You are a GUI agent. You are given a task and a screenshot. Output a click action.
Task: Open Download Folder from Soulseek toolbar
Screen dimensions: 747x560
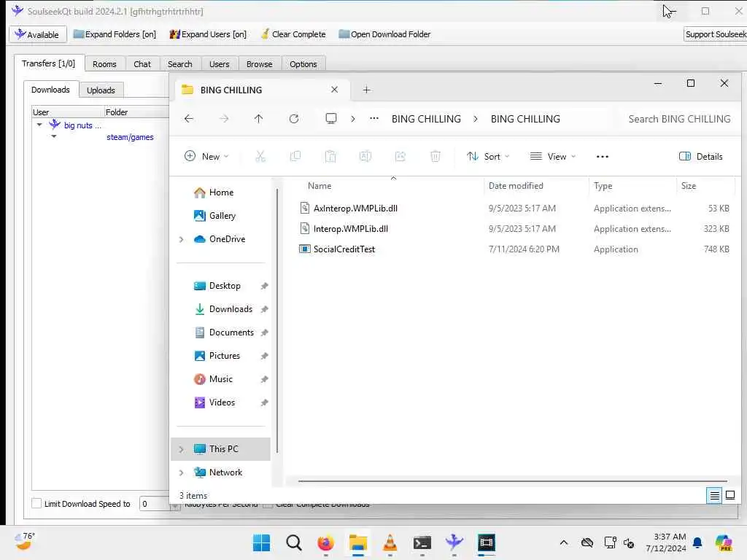384,34
